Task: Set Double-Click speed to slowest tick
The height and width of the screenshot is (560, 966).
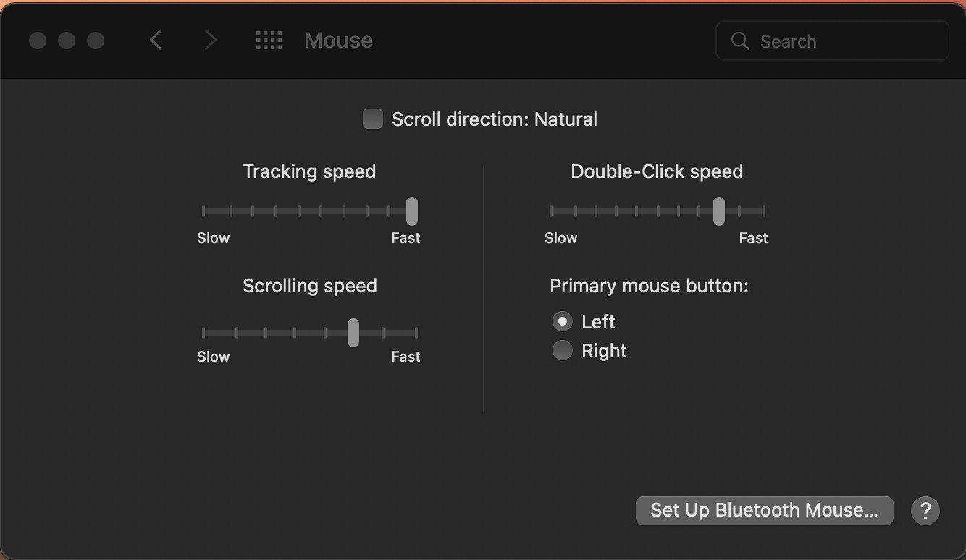Action: tap(551, 211)
